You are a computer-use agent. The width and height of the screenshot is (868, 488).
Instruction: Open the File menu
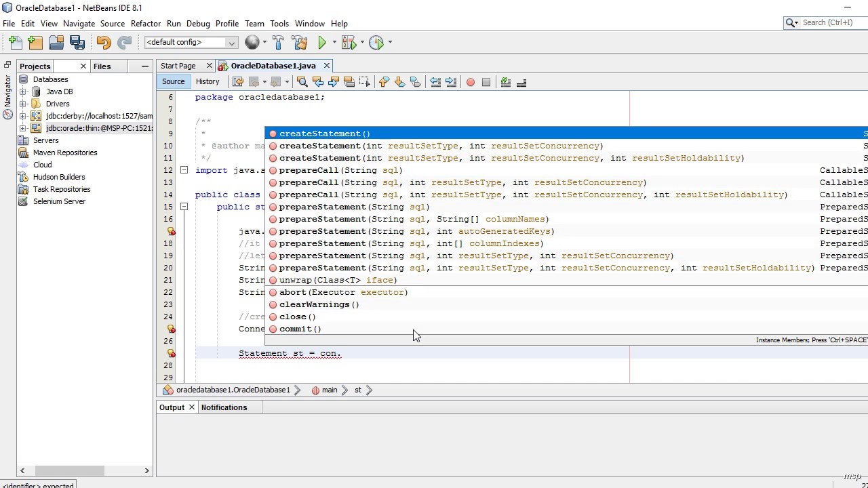tap(9, 23)
